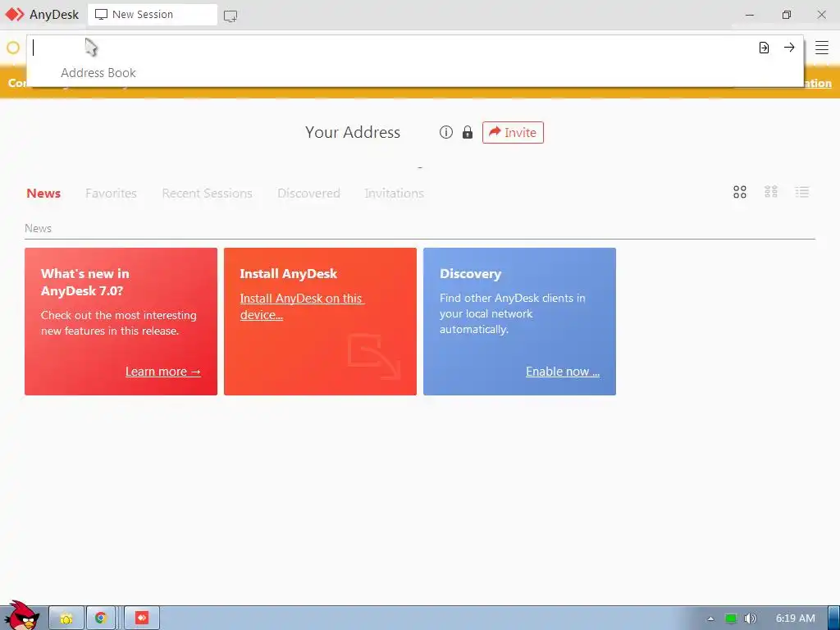Screen dimensions: 840x630
Task: Click the Start button with Angry Bird
Action: (21, 616)
